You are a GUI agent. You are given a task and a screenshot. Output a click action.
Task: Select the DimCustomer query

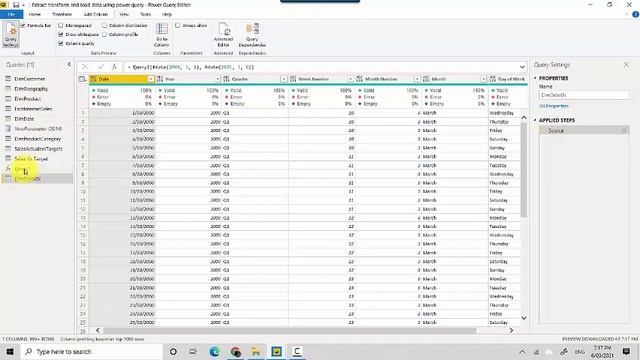pos(30,79)
